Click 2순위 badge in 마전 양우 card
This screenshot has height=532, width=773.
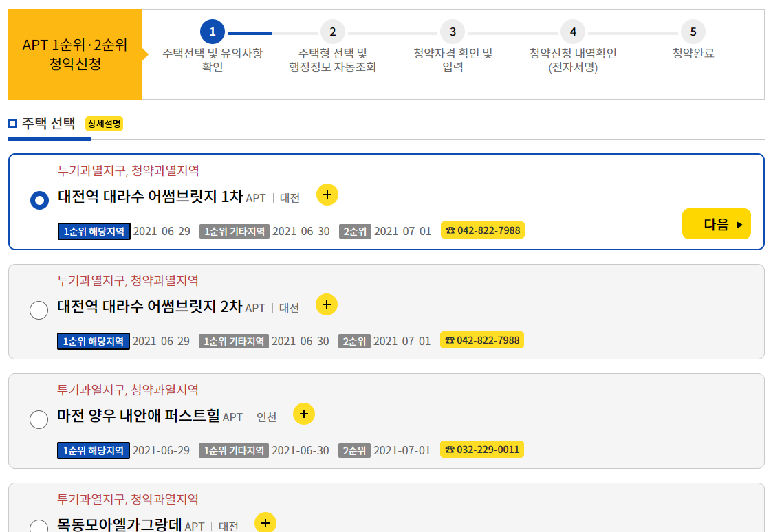pos(354,450)
